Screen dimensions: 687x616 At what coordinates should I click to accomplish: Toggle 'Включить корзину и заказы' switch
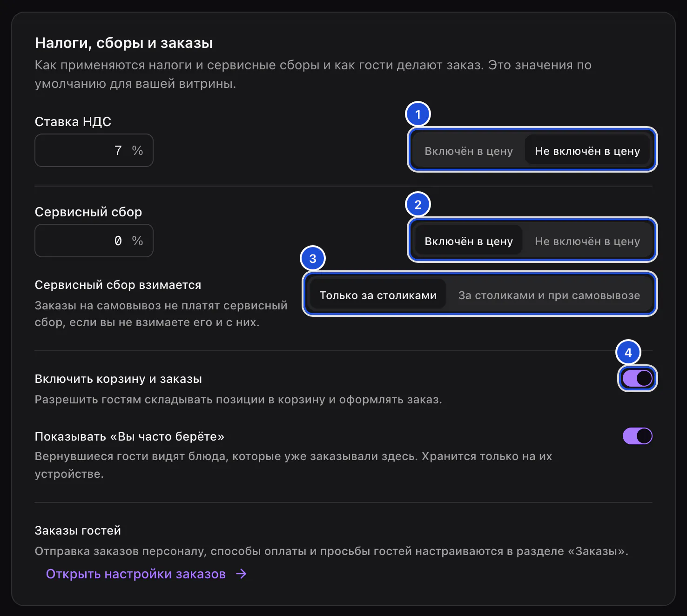click(x=637, y=378)
